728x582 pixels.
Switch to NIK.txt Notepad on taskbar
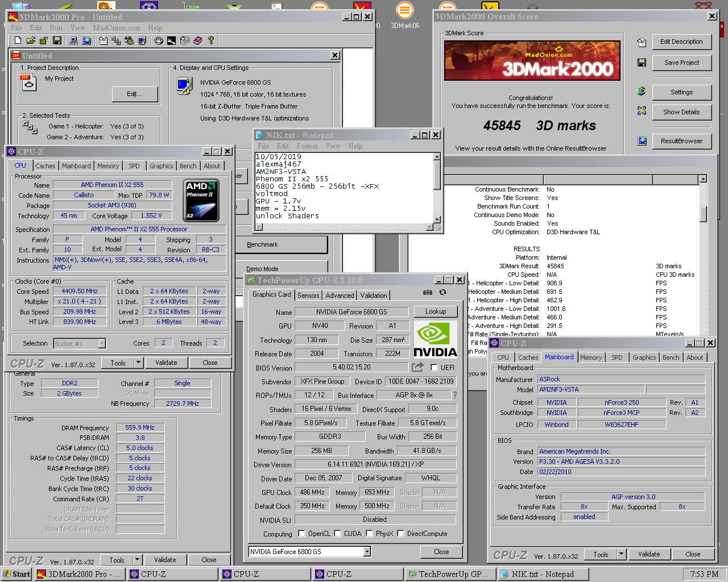tap(544, 574)
